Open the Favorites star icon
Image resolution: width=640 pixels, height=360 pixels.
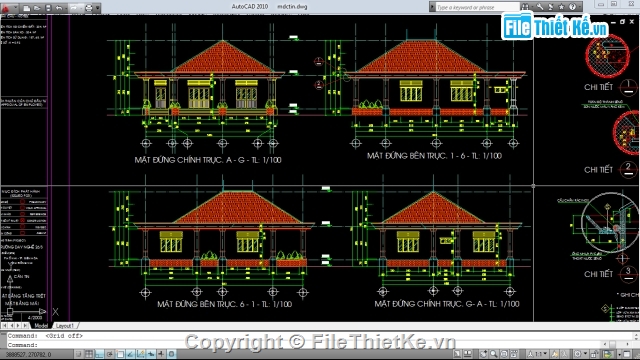562,7
